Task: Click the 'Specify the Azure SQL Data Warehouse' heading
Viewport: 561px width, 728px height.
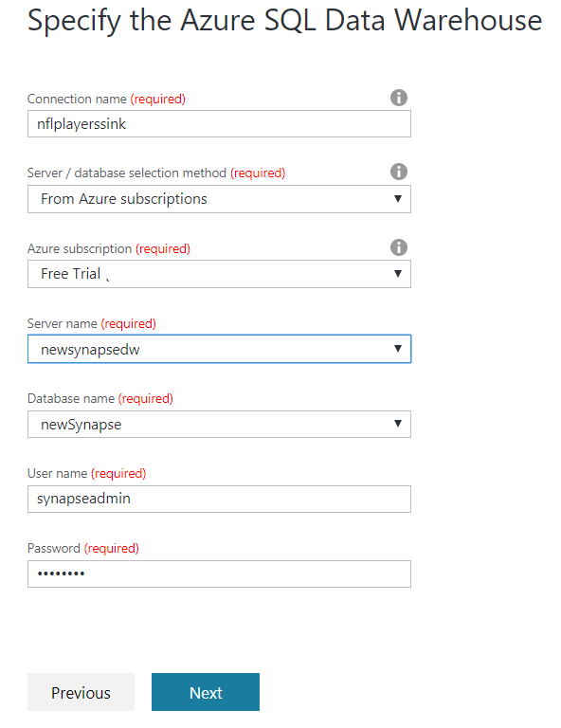Action: click(284, 21)
